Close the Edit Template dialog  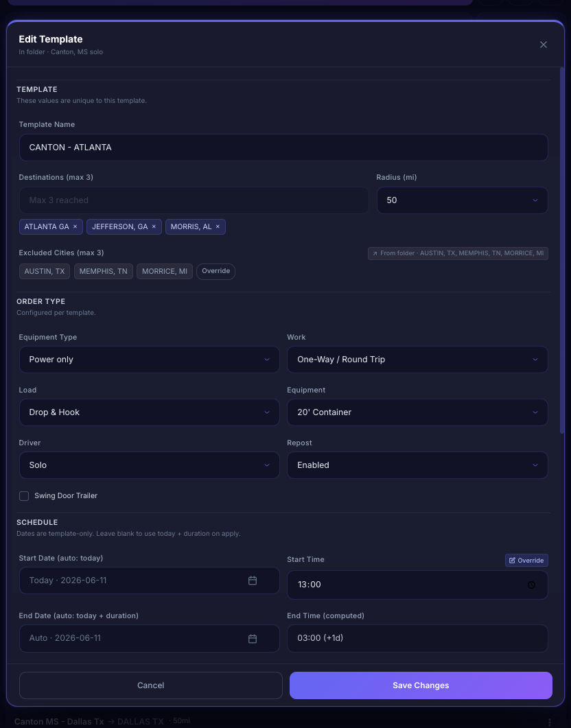click(x=543, y=45)
